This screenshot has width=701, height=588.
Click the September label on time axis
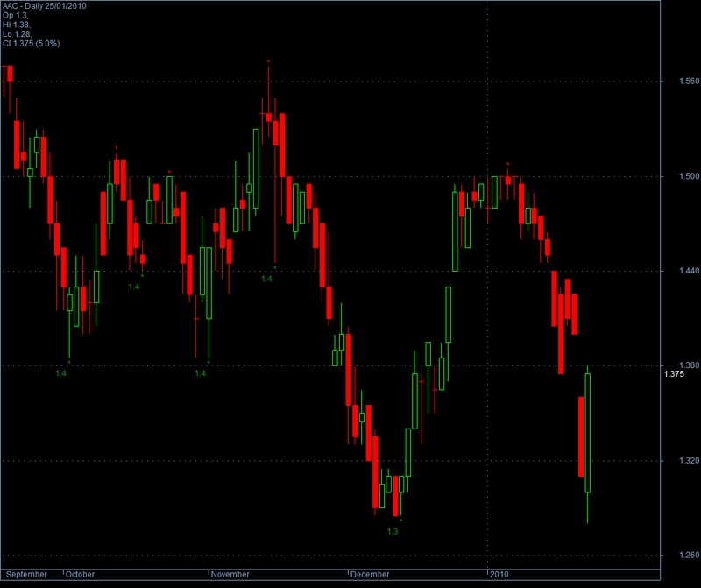pyautogui.click(x=26, y=574)
